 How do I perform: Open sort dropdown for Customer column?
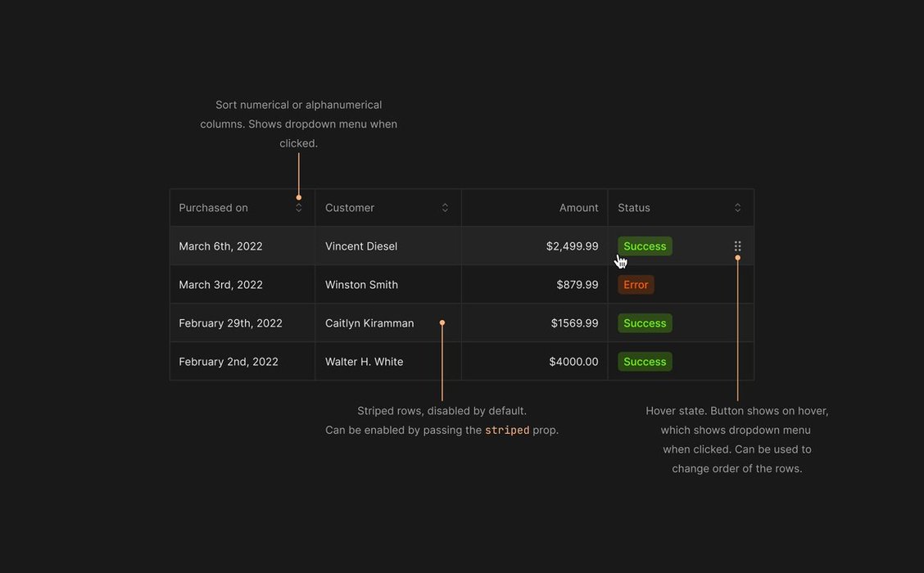pos(445,208)
